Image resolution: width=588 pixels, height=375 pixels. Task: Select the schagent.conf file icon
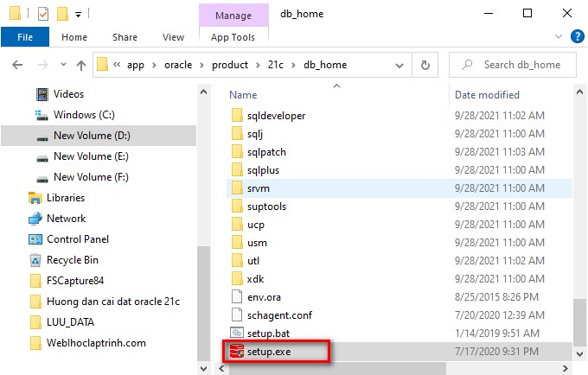point(237,315)
